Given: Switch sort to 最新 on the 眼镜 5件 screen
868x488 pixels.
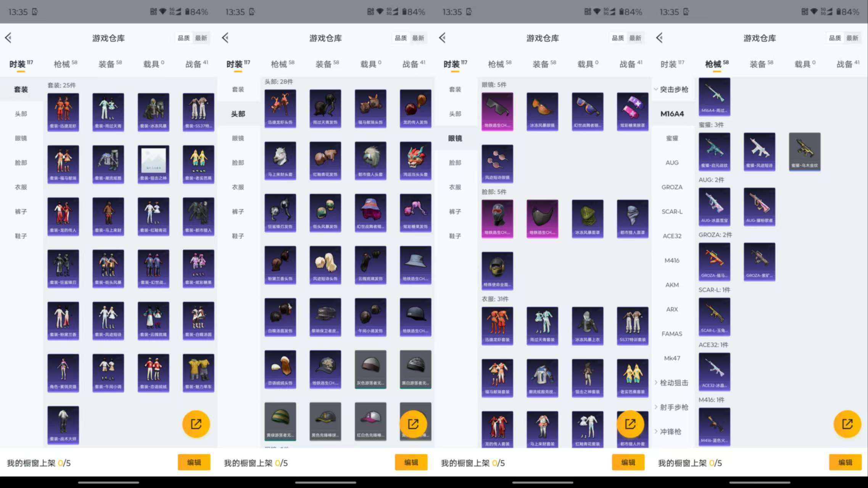Looking at the screenshot, I should [635, 38].
